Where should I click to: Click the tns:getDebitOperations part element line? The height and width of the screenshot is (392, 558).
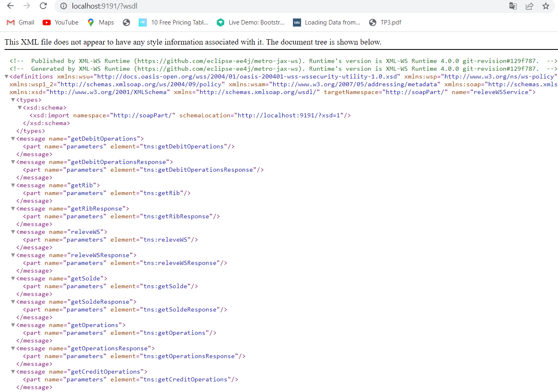129,146
